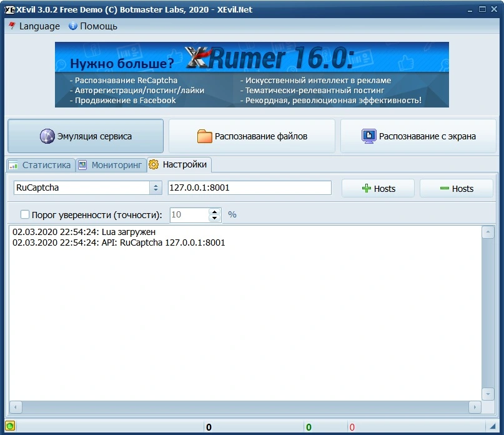Viewport: 504px width, 435px height.
Task: Switch to the Статистика tab
Action: pos(41,165)
